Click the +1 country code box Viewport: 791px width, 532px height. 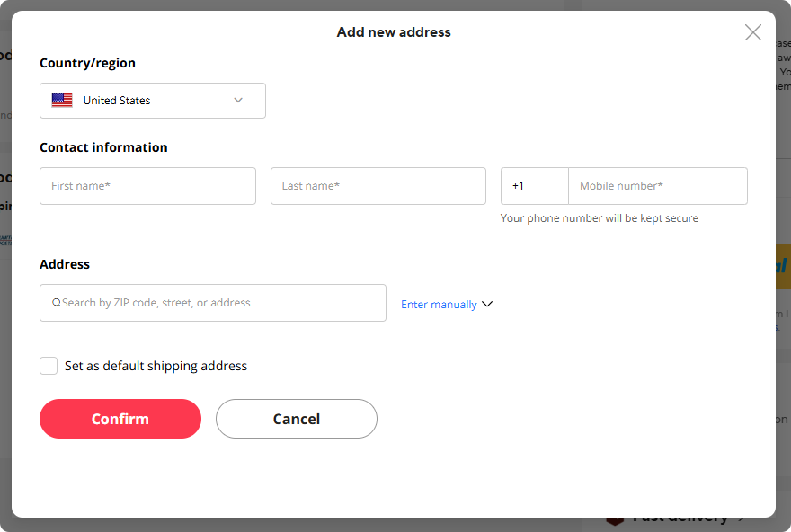[x=534, y=186]
